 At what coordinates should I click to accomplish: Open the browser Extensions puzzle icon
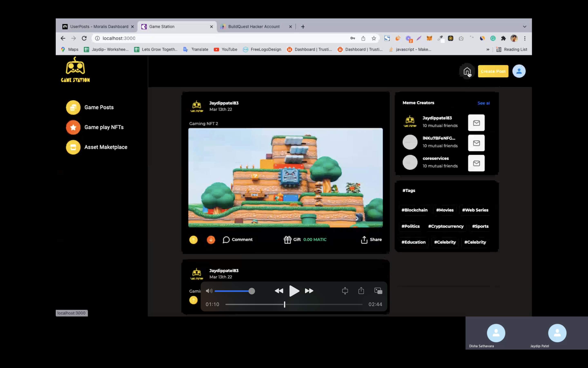[x=503, y=38]
